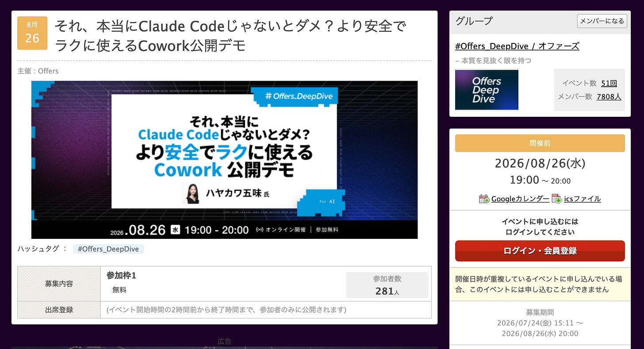
Task: Click the イベントに申し込むには login prompt text
Action: coord(540,226)
